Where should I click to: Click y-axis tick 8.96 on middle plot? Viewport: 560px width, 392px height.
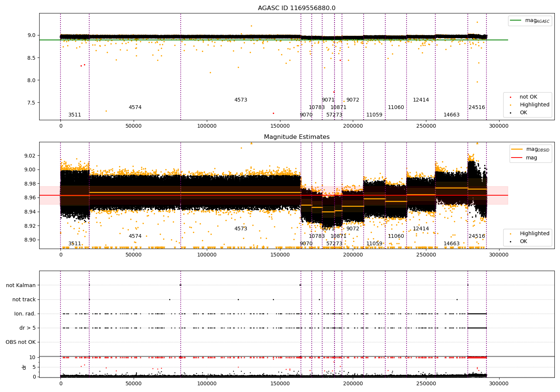click(x=30, y=197)
